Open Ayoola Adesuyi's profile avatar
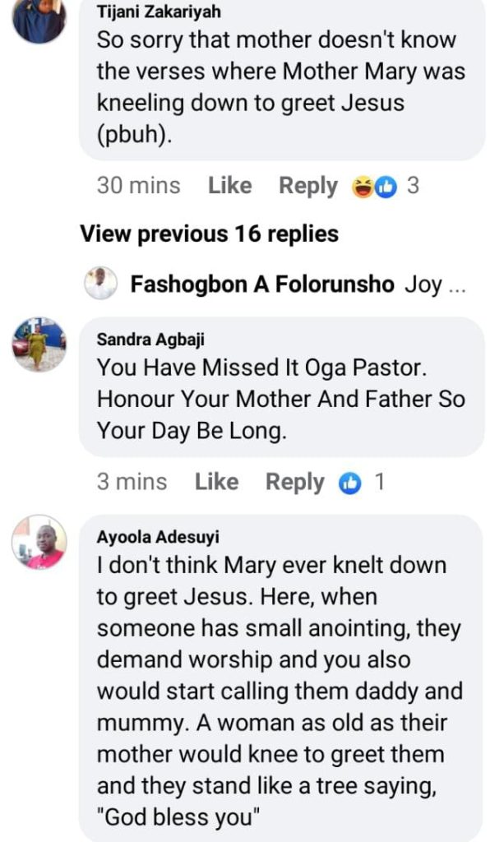 coord(39,542)
